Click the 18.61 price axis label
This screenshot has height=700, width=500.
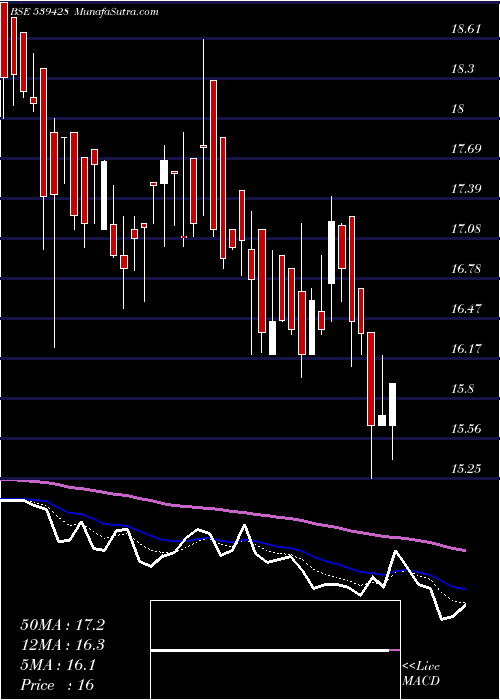(466, 29)
